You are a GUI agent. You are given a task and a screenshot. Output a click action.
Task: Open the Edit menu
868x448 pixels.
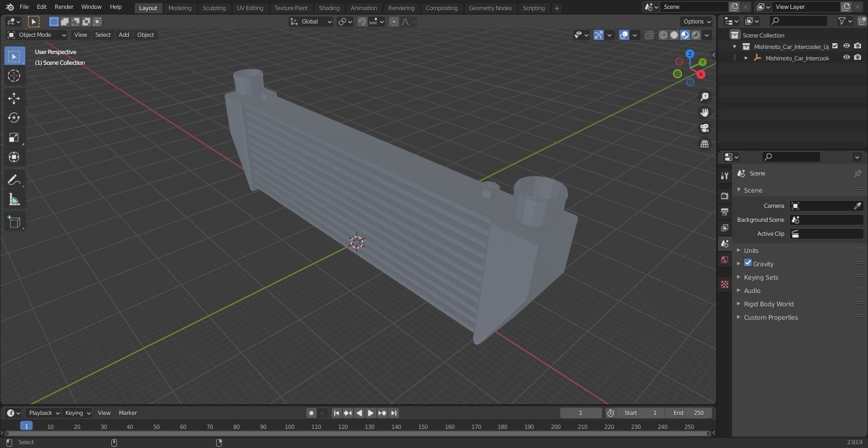pos(41,7)
